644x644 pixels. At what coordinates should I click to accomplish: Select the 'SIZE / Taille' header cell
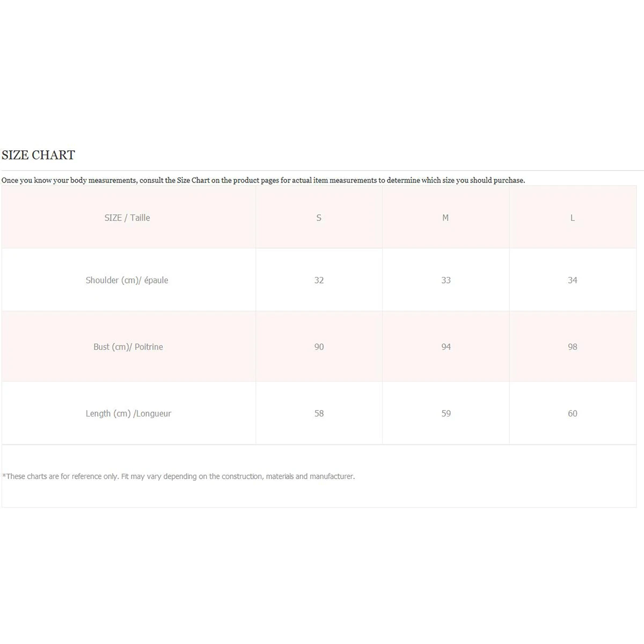[x=127, y=218]
